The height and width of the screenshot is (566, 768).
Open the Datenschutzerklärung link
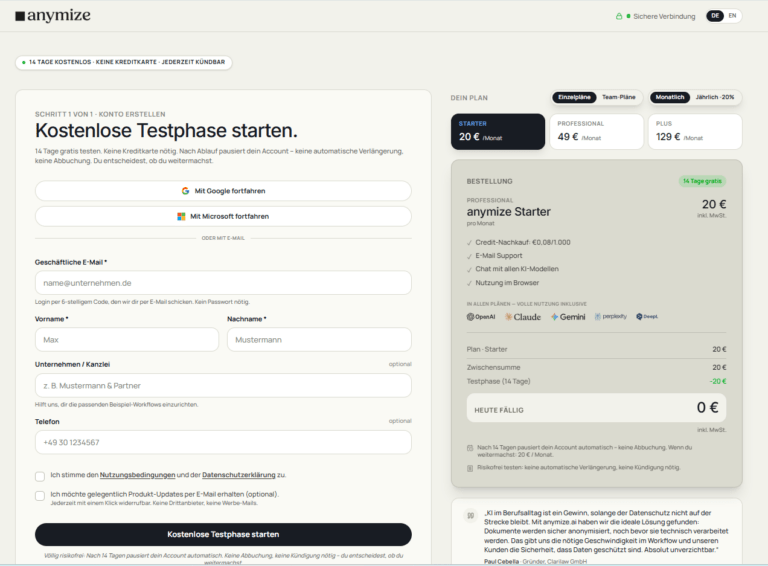pyautogui.click(x=239, y=475)
